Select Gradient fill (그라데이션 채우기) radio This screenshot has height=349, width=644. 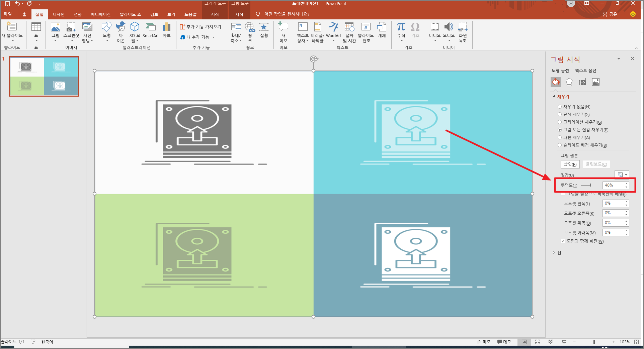pyautogui.click(x=559, y=122)
